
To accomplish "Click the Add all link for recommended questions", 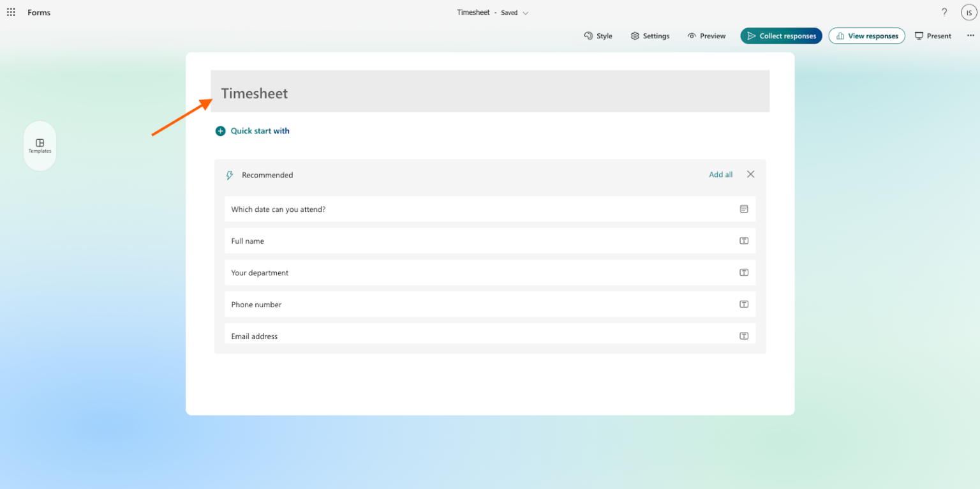I will pyautogui.click(x=720, y=174).
